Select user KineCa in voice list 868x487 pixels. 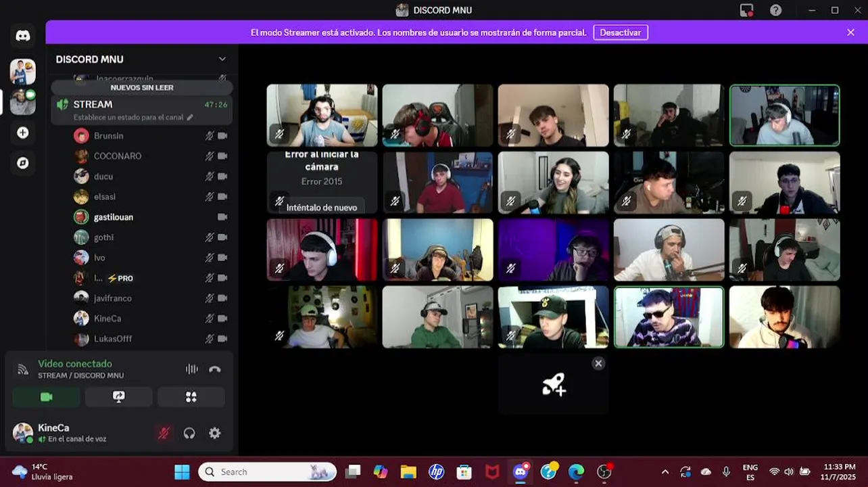click(x=150, y=319)
